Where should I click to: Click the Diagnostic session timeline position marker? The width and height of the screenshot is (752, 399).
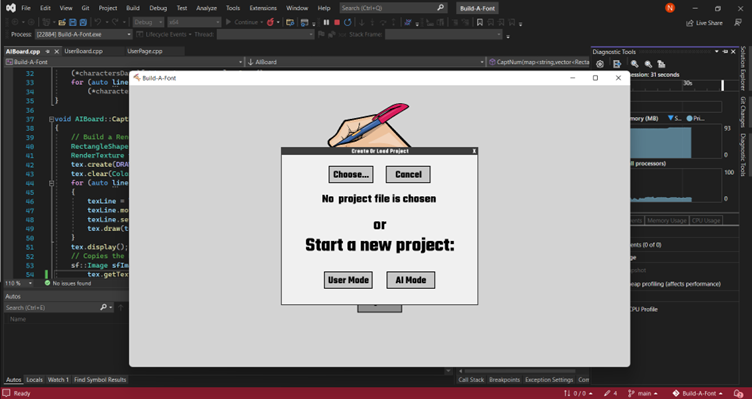click(723, 85)
